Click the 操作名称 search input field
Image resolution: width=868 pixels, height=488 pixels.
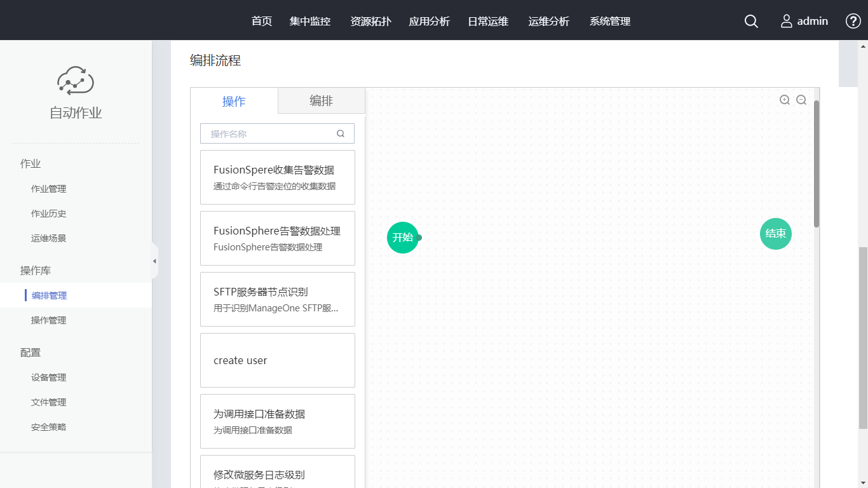pos(270,134)
